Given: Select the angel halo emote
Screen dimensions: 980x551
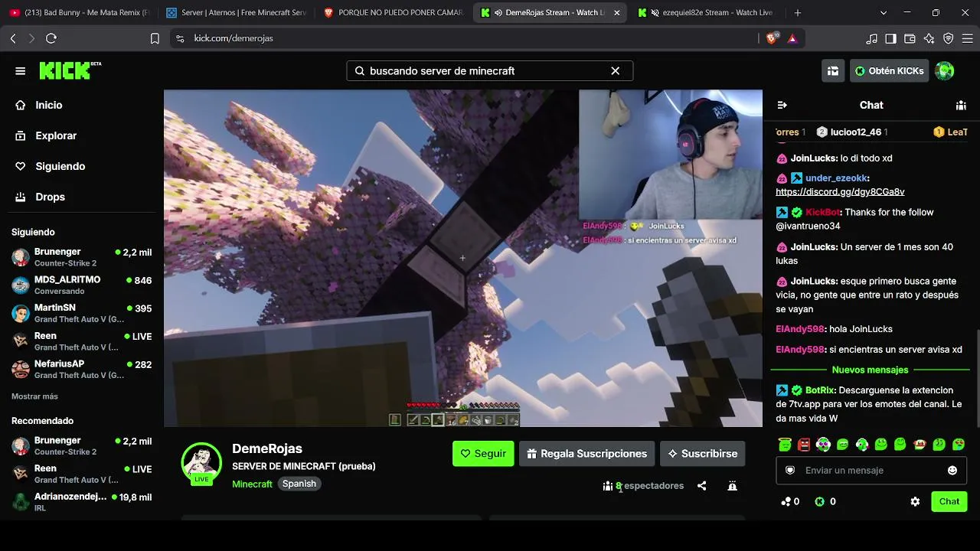Looking at the screenshot, I should tap(784, 444).
